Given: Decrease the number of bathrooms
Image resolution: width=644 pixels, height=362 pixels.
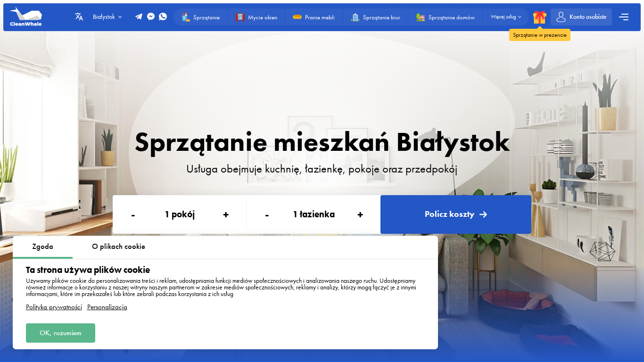Looking at the screenshot, I should pyautogui.click(x=267, y=215).
